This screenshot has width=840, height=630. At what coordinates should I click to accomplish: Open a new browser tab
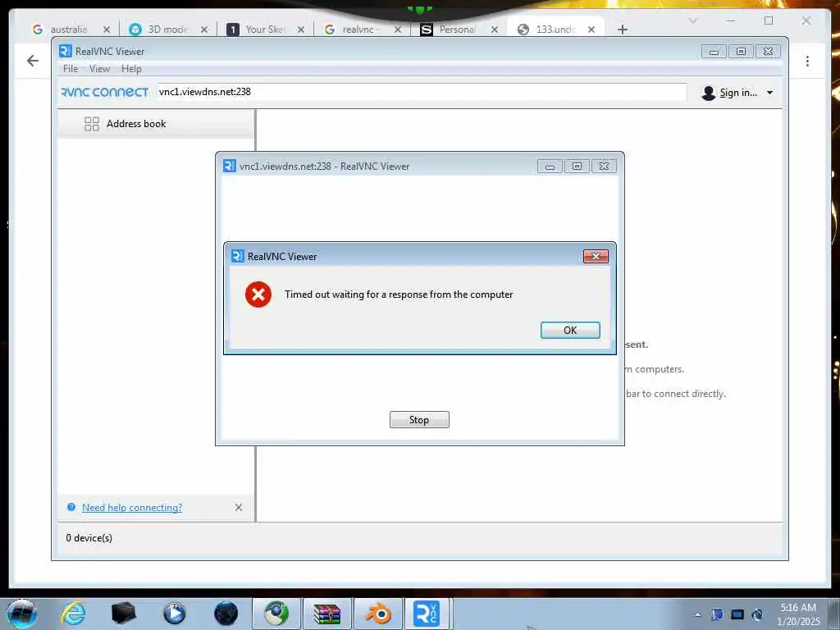point(622,30)
